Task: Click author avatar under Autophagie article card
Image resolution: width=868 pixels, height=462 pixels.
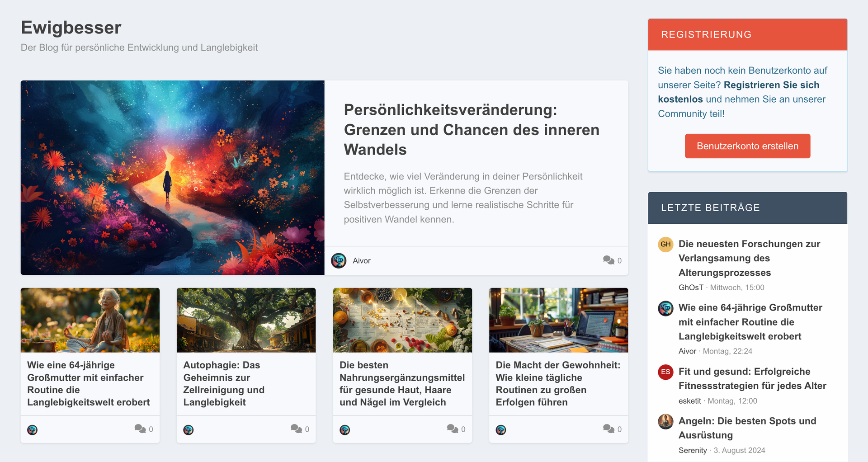Action: pyautogui.click(x=189, y=430)
